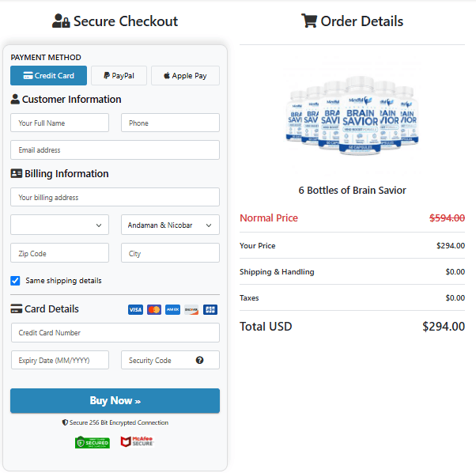Switch to PayPal payment method
The image size is (476, 473).
(119, 76)
